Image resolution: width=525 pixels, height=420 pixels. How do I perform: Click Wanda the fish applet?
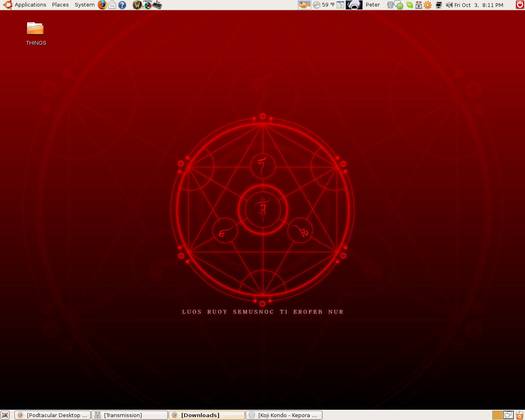coord(304,5)
